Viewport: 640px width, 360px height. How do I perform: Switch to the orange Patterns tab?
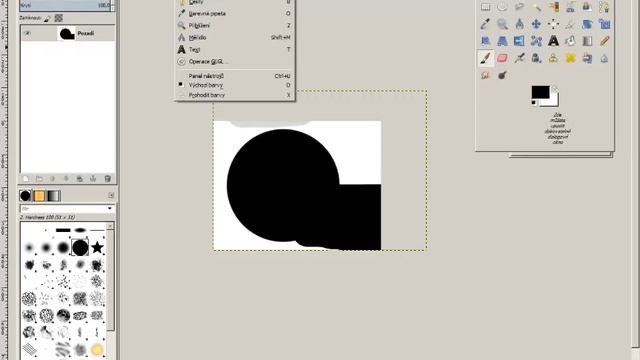pyautogui.click(x=39, y=196)
